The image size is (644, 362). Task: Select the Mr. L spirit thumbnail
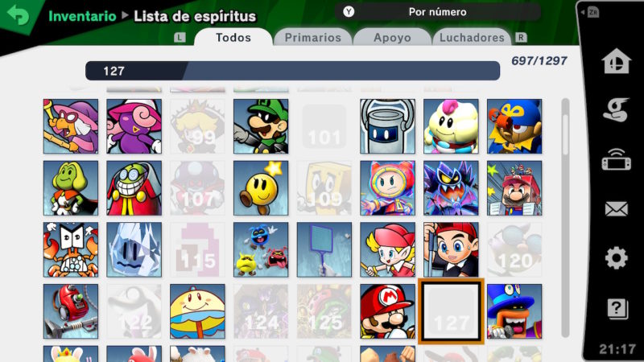(261, 126)
